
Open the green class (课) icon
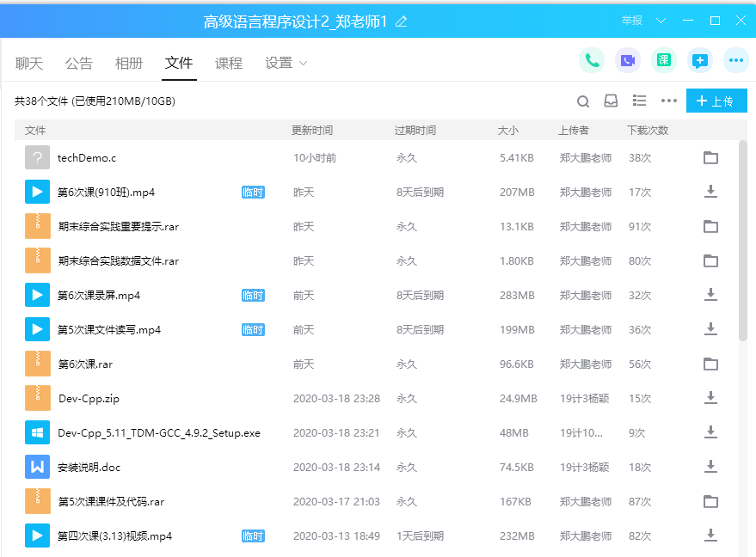coord(664,61)
